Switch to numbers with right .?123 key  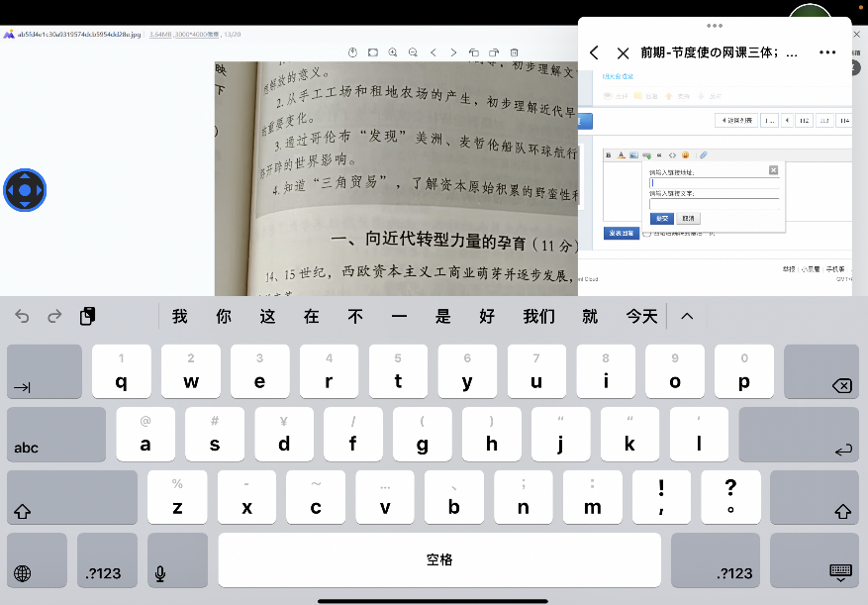pyautogui.click(x=716, y=560)
